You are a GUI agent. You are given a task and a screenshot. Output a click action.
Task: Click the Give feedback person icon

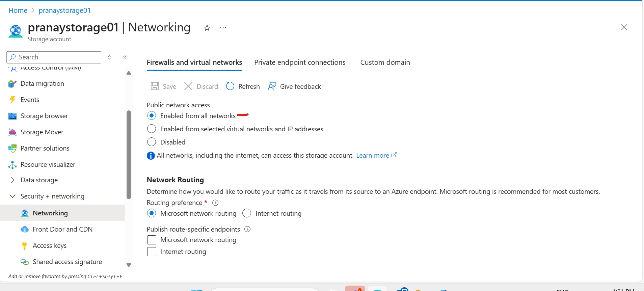(272, 86)
